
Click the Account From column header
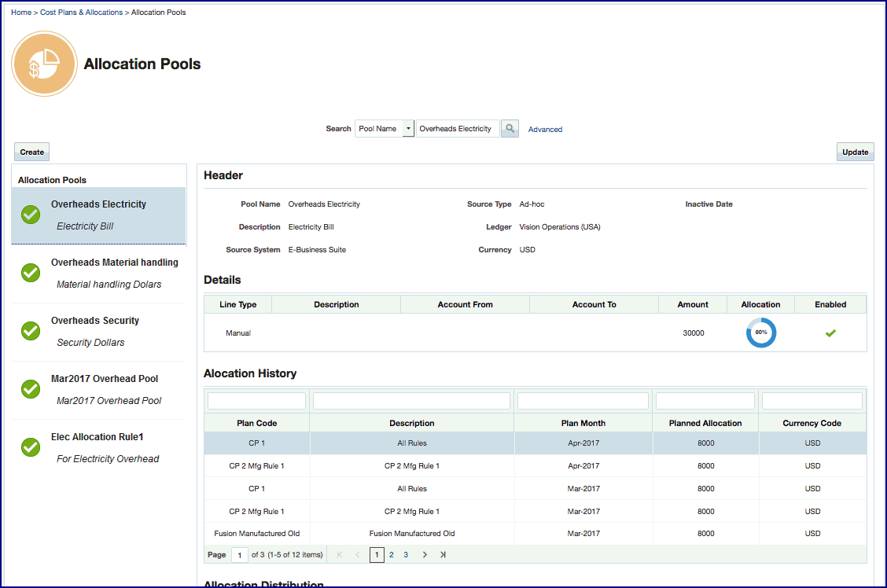[x=465, y=304]
